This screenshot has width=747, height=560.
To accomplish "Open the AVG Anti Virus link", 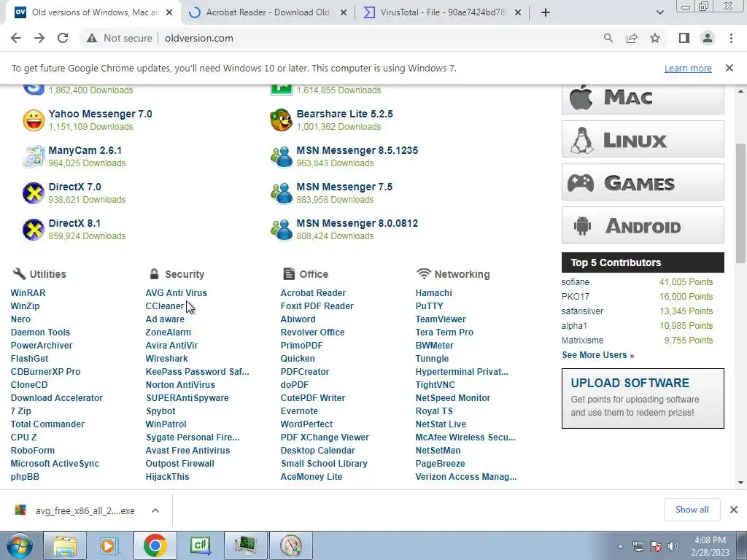I will 177,293.
